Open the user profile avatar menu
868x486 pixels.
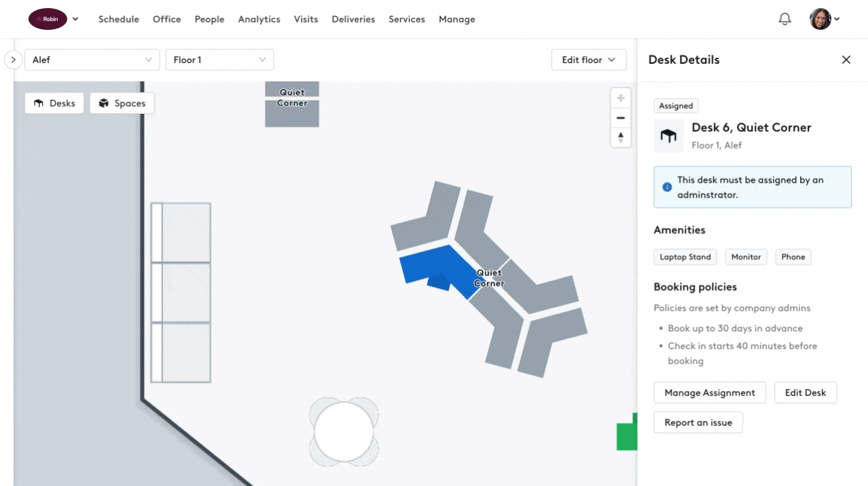pyautogui.click(x=825, y=19)
